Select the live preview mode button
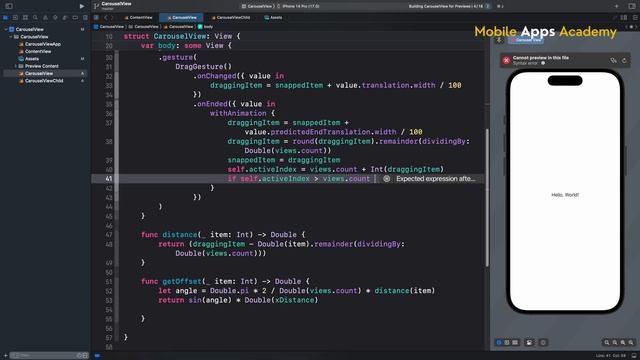Image resolution: width=640 pixels, height=360 pixels. (499, 342)
